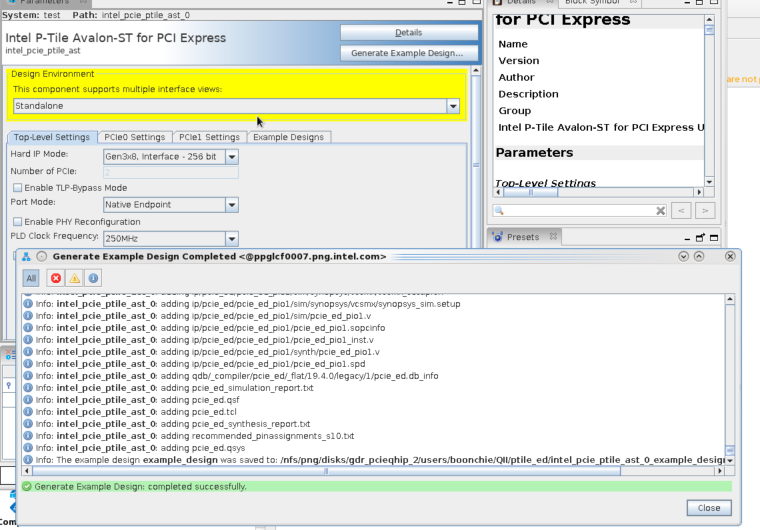Open the Standalone design environment dropdown
Image resolution: width=760 pixels, height=530 pixels.
coord(453,106)
